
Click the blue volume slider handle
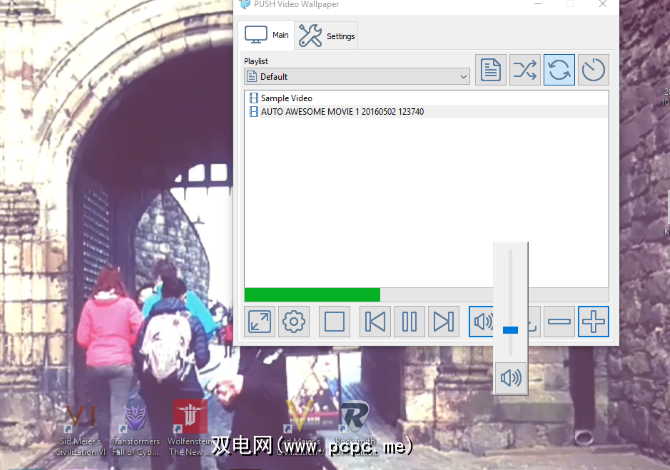point(510,330)
